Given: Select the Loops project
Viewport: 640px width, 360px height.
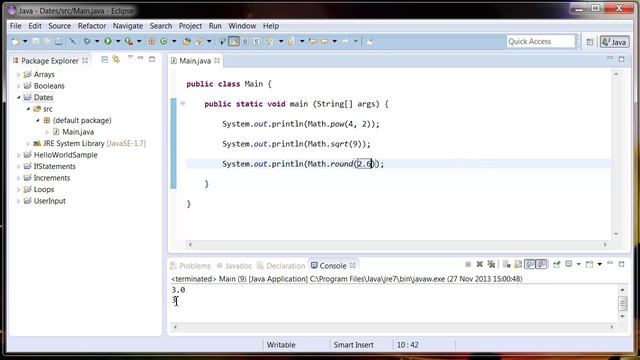Looking at the screenshot, I should pyautogui.click(x=44, y=189).
